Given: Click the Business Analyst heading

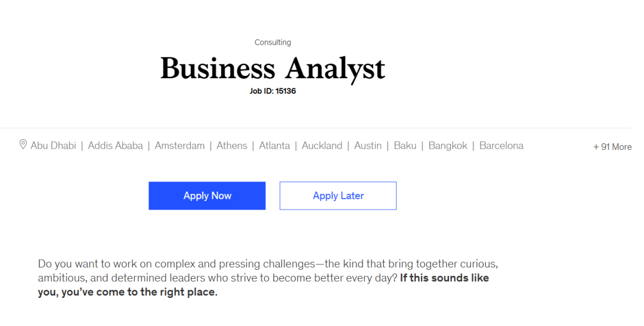Looking at the screenshot, I should coord(273,68).
